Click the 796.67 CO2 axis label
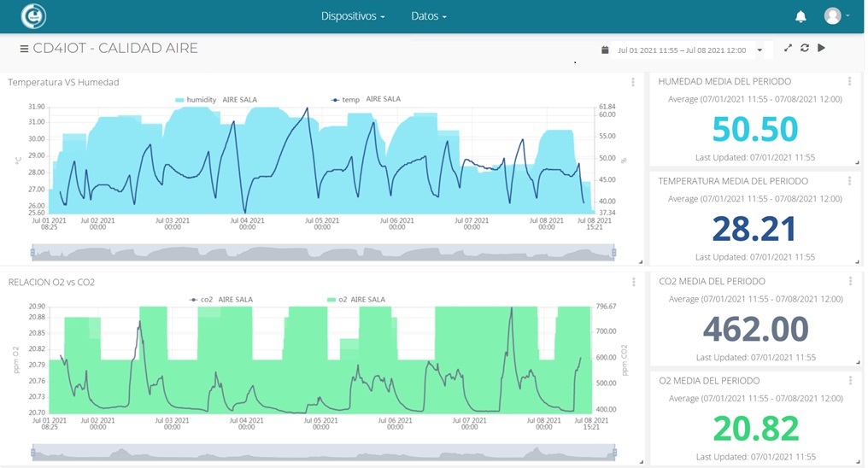The image size is (868, 468). pyautogui.click(x=607, y=307)
